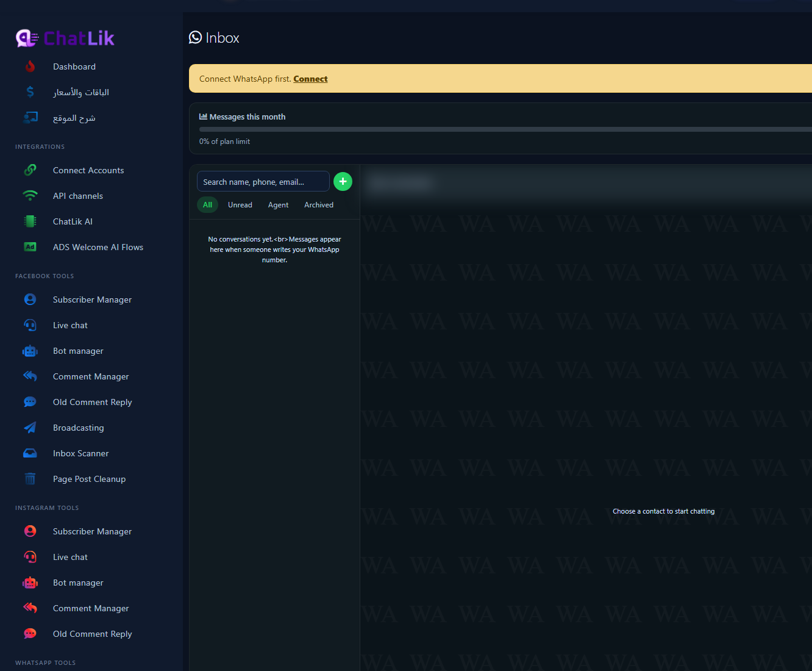Follow the Connect link in the warning banner
Image resolution: width=812 pixels, height=671 pixels.
click(x=310, y=79)
